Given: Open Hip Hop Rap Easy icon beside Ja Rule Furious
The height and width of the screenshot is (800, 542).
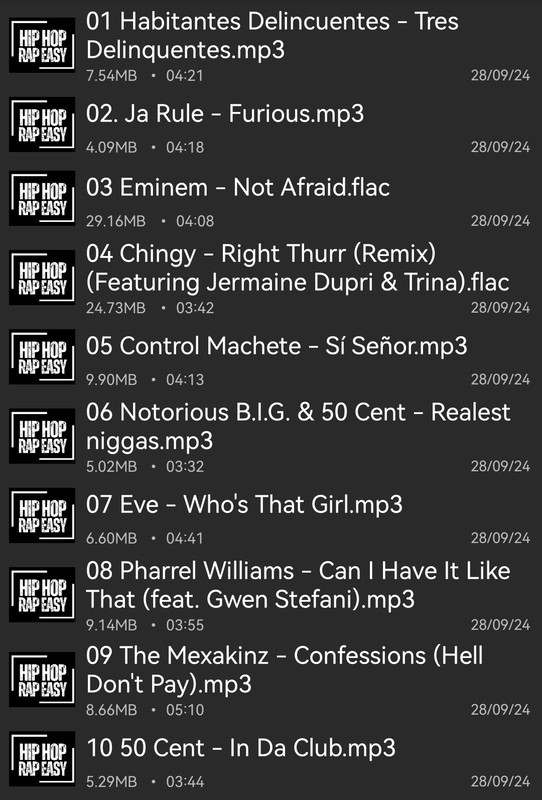Looking at the screenshot, I should [42, 124].
